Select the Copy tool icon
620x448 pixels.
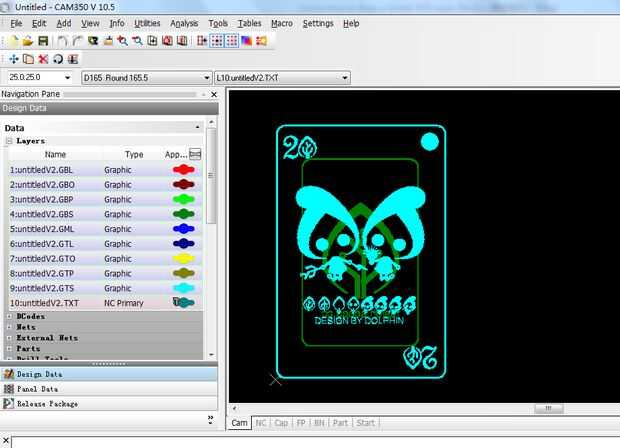(28, 59)
